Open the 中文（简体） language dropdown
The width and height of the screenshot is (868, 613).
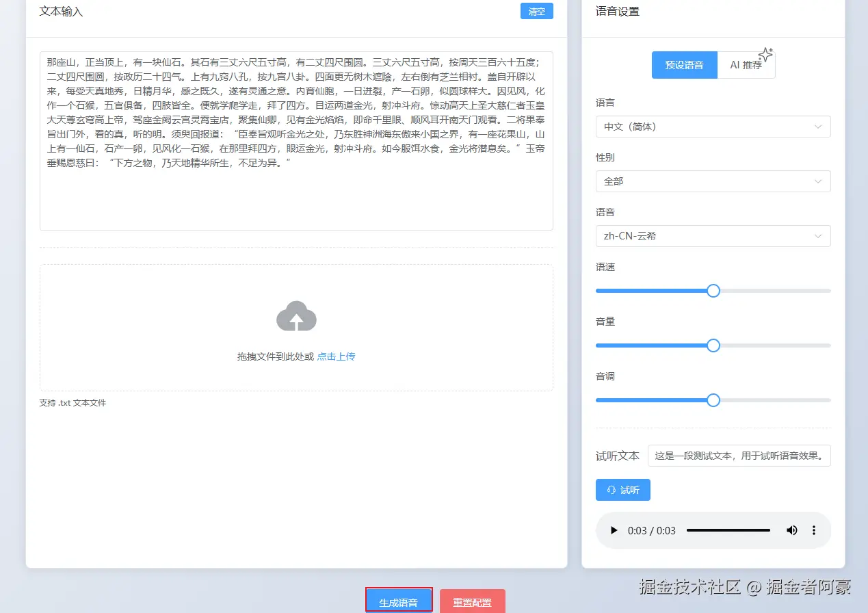713,127
